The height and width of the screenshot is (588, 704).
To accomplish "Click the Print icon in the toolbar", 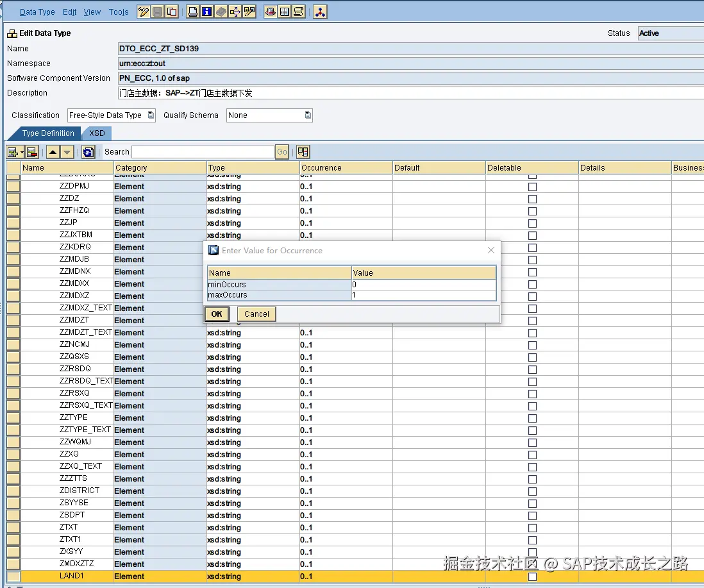I will coord(192,12).
